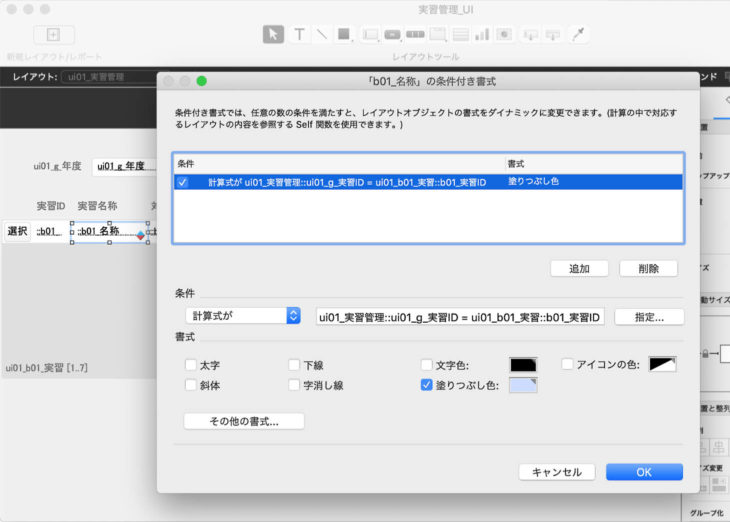Select the chart tool icon
The width and height of the screenshot is (730, 522).
pos(482,35)
